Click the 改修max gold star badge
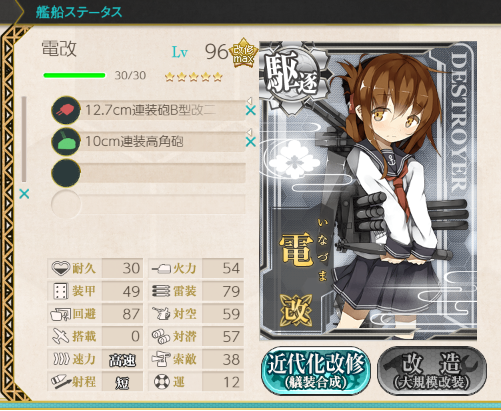The height and width of the screenshot is (411, 501). (x=243, y=53)
